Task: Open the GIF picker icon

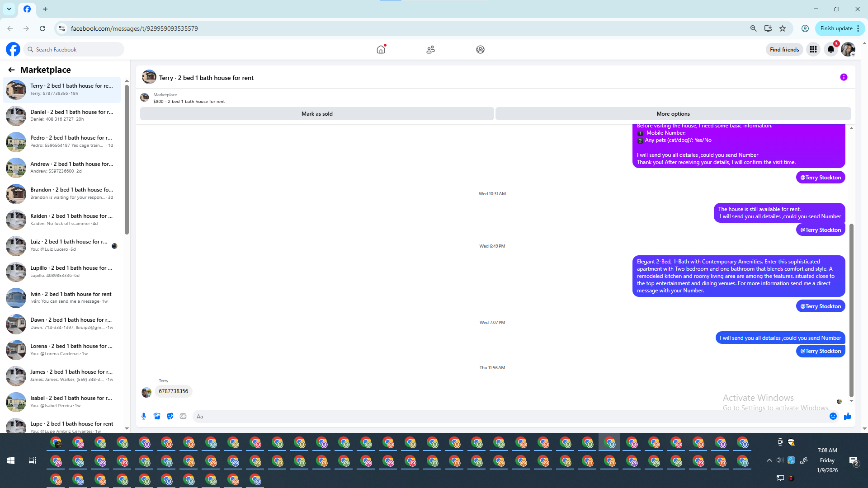Action: (x=183, y=416)
